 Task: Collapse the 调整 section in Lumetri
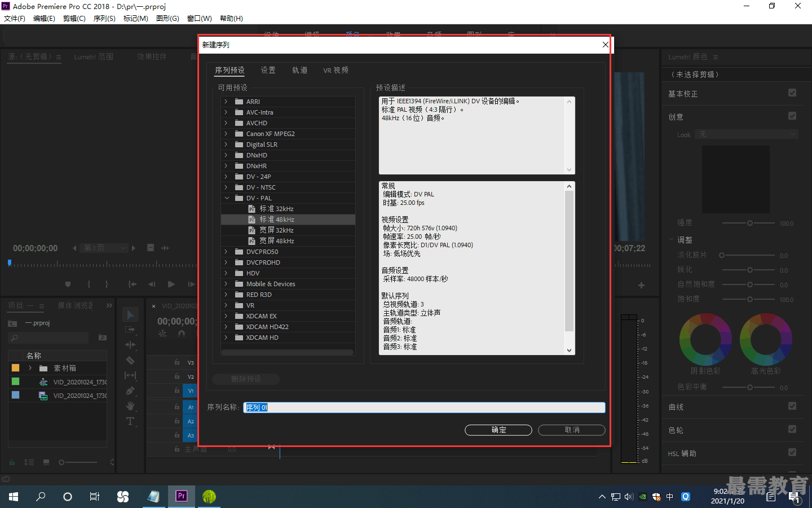[x=671, y=239]
